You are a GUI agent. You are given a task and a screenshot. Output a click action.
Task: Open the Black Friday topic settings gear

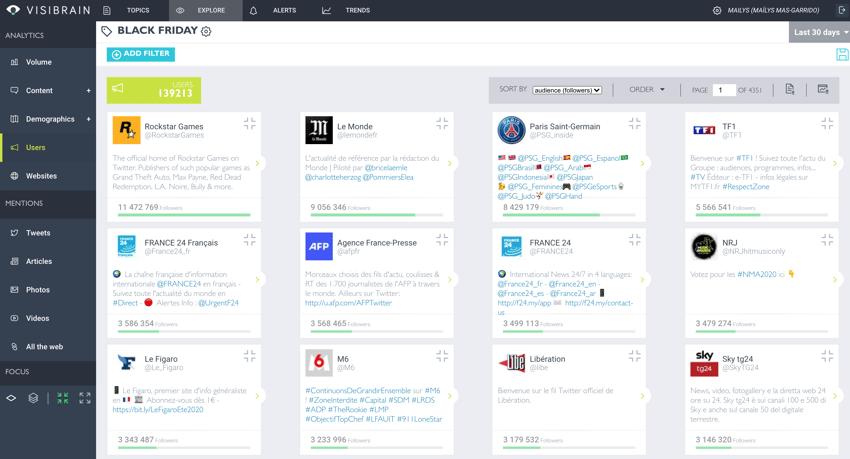(206, 31)
